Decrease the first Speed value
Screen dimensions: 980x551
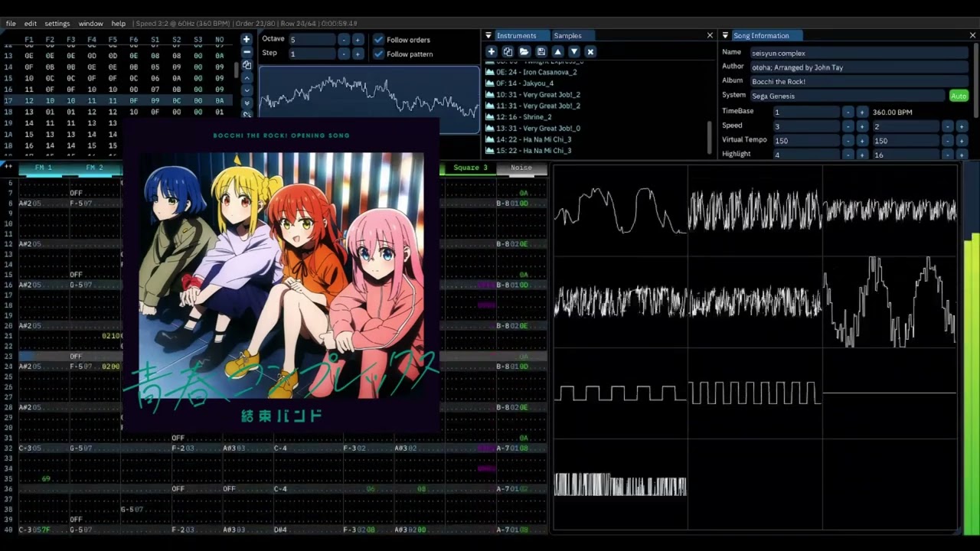point(848,126)
